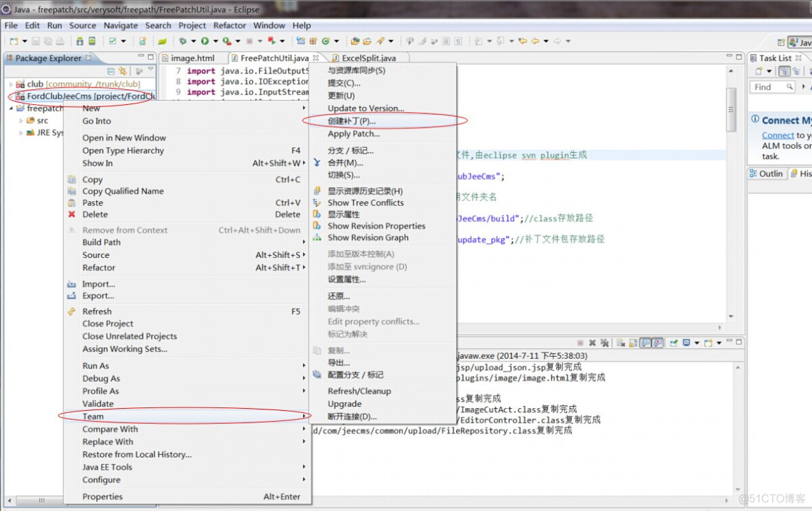
Task: Choose Properties in the context menu
Action: [x=103, y=497]
